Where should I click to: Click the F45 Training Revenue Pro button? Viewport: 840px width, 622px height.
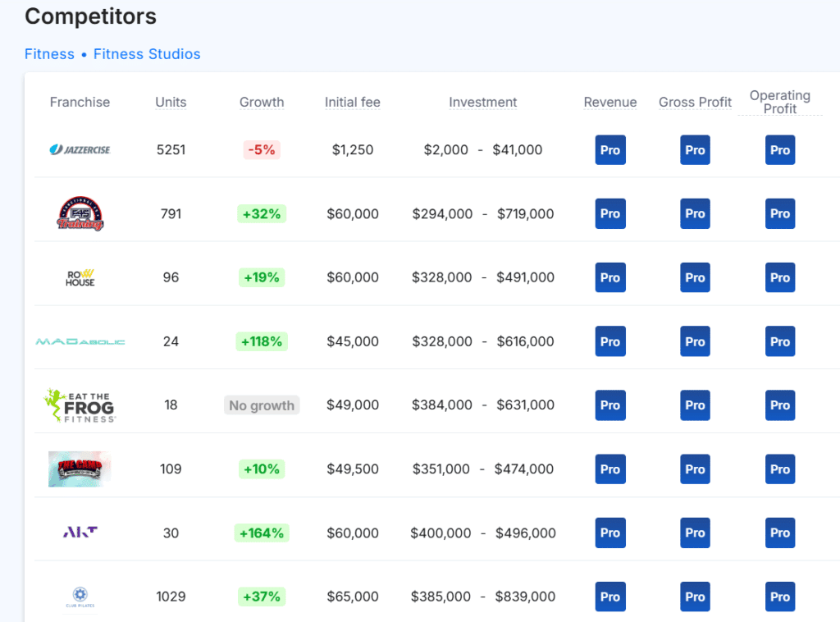pos(610,214)
